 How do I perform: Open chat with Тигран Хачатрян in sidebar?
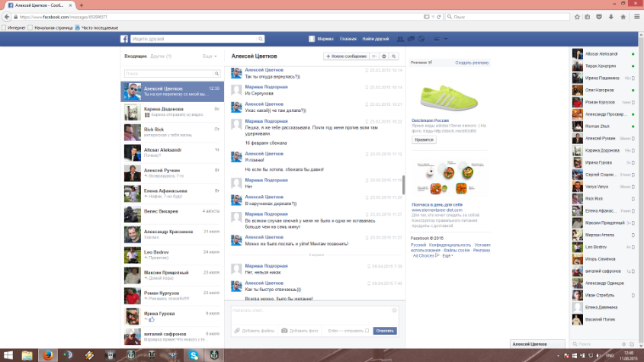(604, 66)
